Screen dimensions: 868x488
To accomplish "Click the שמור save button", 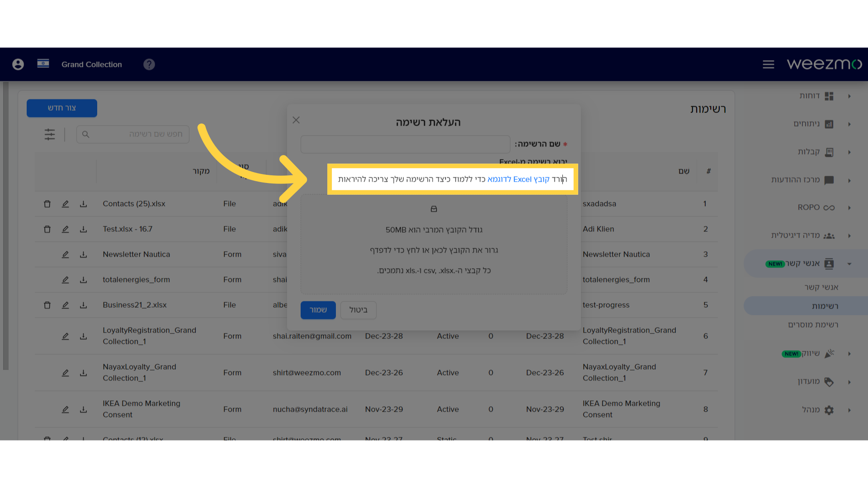I will 318,310.
